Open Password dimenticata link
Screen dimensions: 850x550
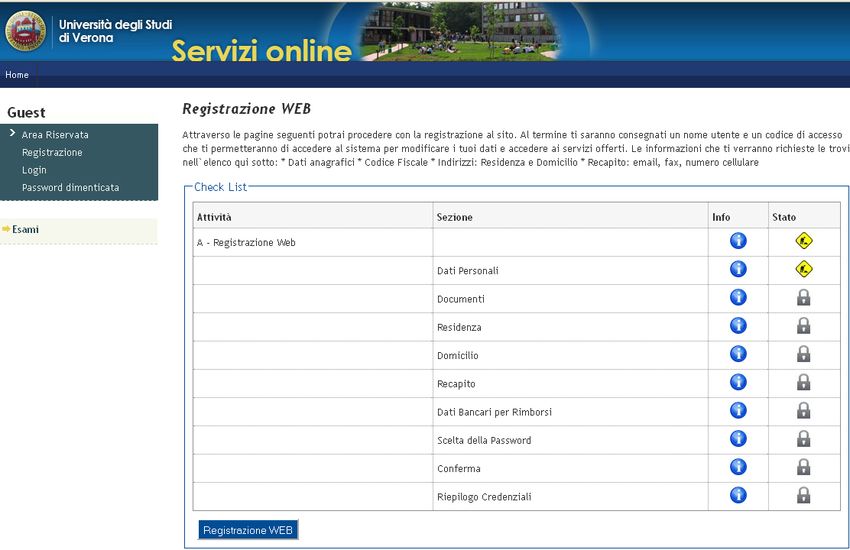pyautogui.click(x=70, y=187)
